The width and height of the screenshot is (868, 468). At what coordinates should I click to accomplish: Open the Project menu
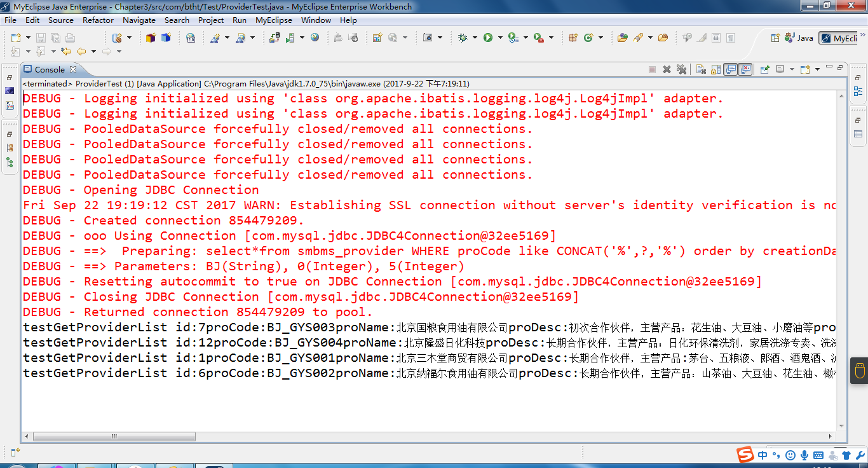click(x=211, y=20)
